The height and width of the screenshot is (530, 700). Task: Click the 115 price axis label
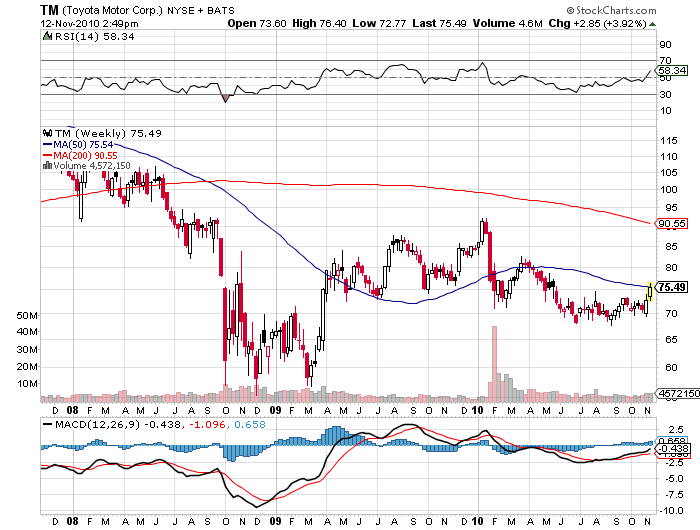[669, 141]
